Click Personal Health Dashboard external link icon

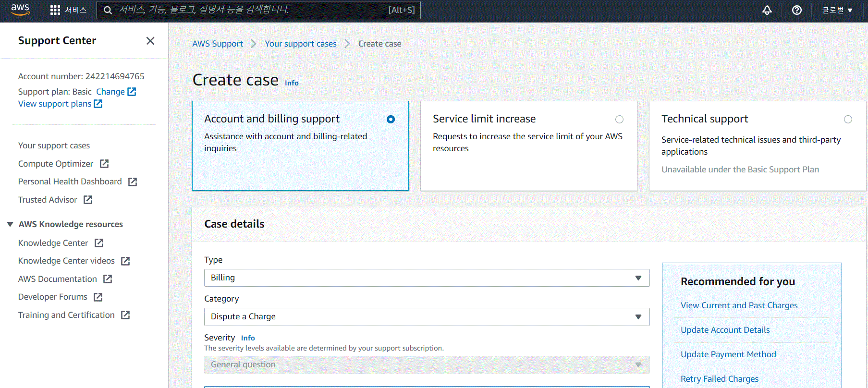[133, 182]
